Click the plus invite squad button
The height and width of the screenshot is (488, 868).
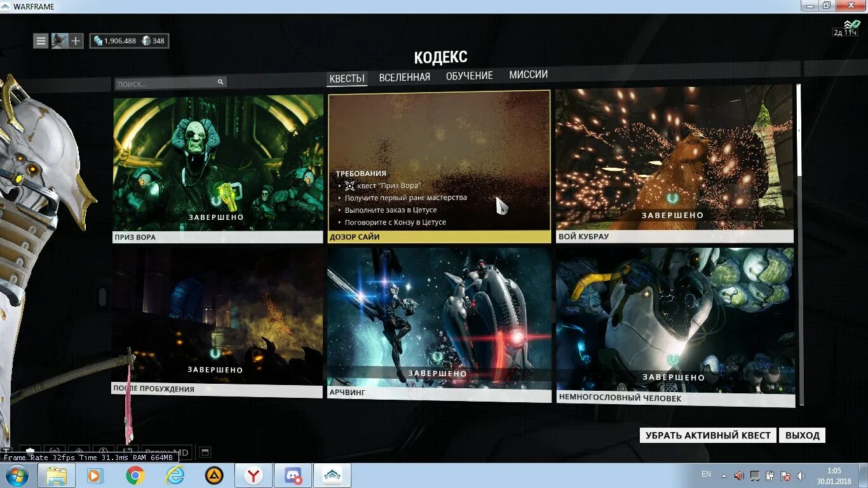(x=76, y=41)
